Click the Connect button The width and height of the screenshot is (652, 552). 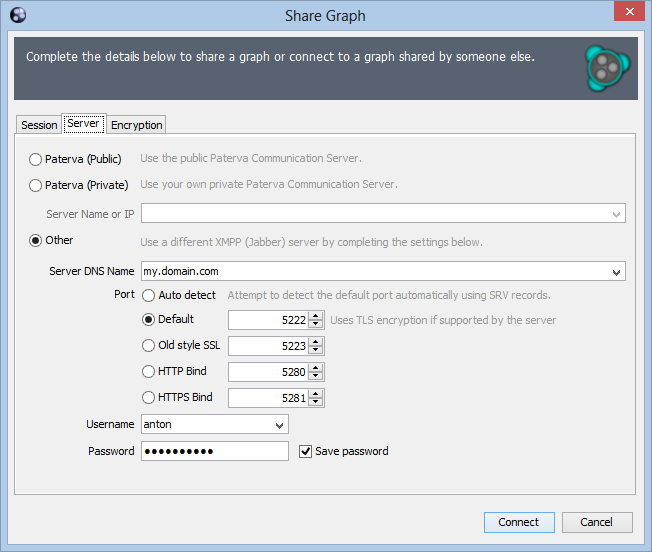click(x=519, y=522)
